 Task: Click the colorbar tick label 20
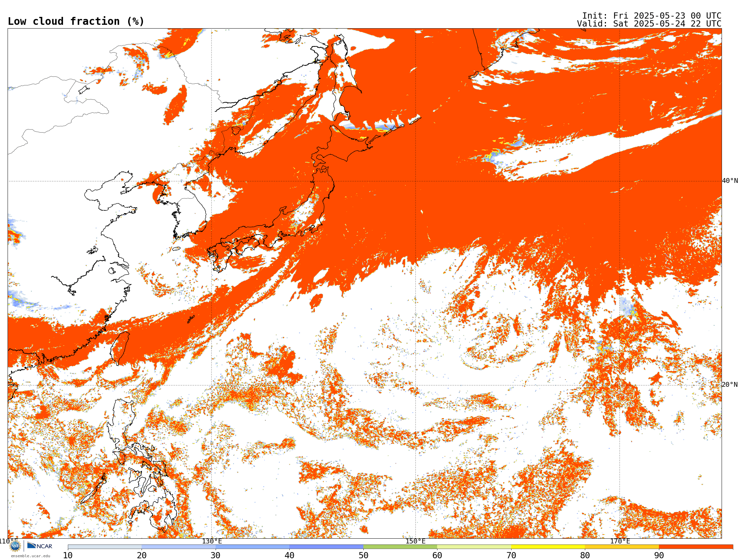click(142, 556)
